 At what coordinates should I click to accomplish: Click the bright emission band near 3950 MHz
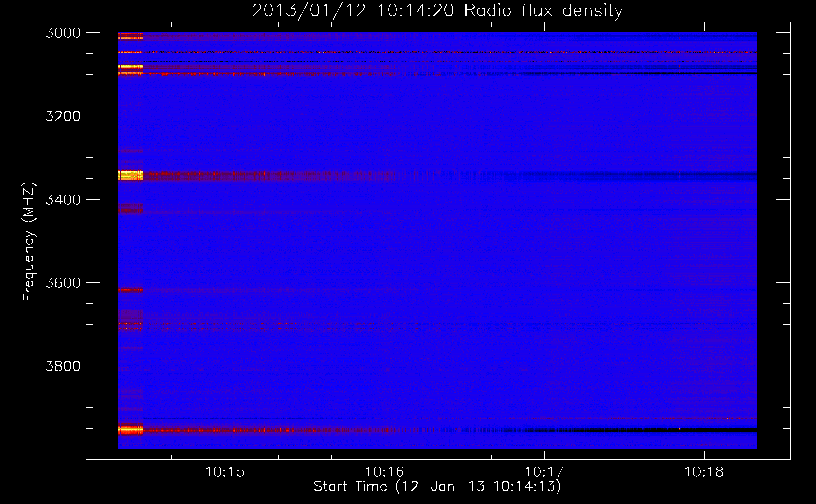[131, 430]
